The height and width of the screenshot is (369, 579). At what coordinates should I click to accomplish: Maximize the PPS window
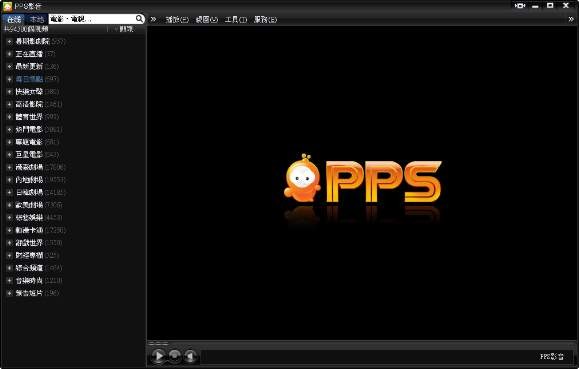pyautogui.click(x=550, y=6)
